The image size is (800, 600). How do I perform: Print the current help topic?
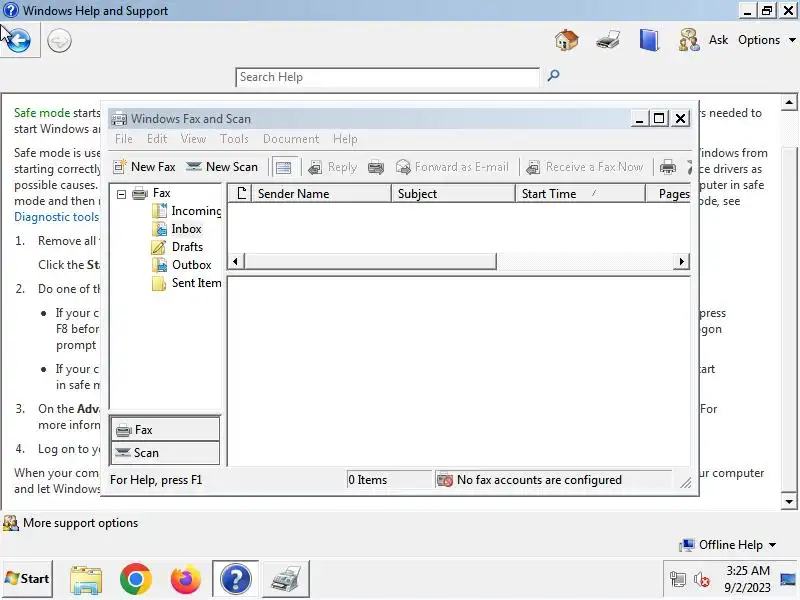click(x=608, y=40)
